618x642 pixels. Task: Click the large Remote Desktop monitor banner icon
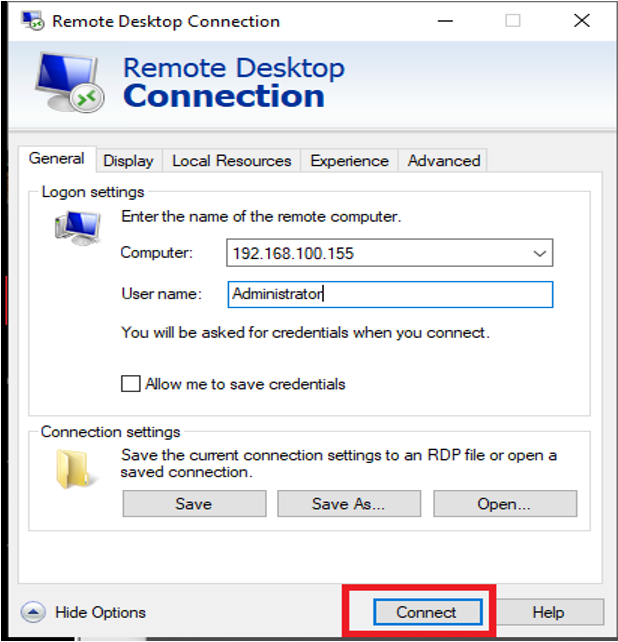point(69,81)
